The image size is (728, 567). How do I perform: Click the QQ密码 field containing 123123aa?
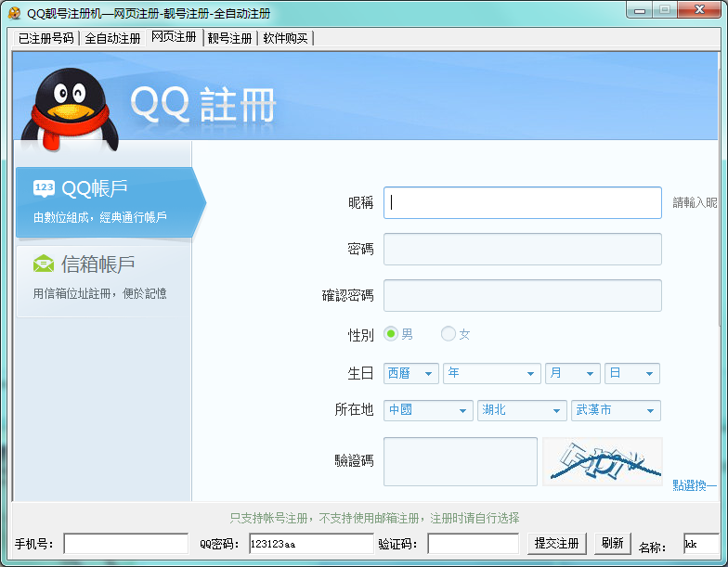click(x=311, y=544)
